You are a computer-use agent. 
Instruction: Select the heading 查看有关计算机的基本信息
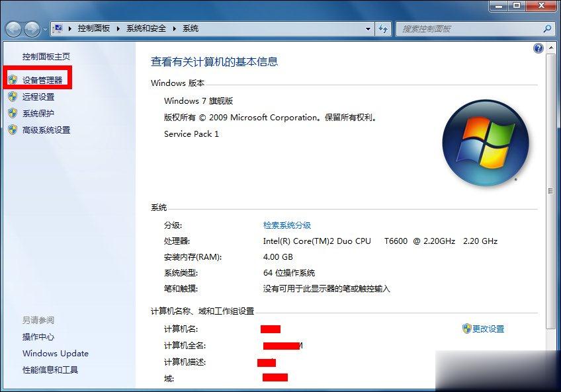tap(214, 62)
